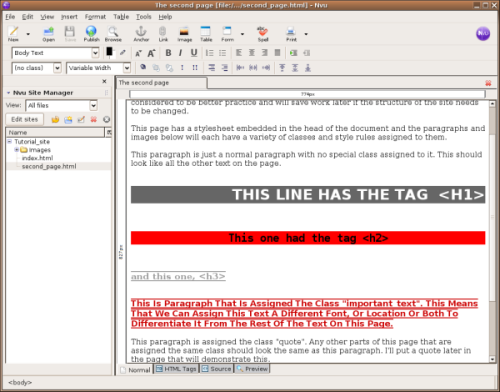Viewport: 500px width, 392px height.
Task: Run the Spell checker icon
Action: coord(263,33)
